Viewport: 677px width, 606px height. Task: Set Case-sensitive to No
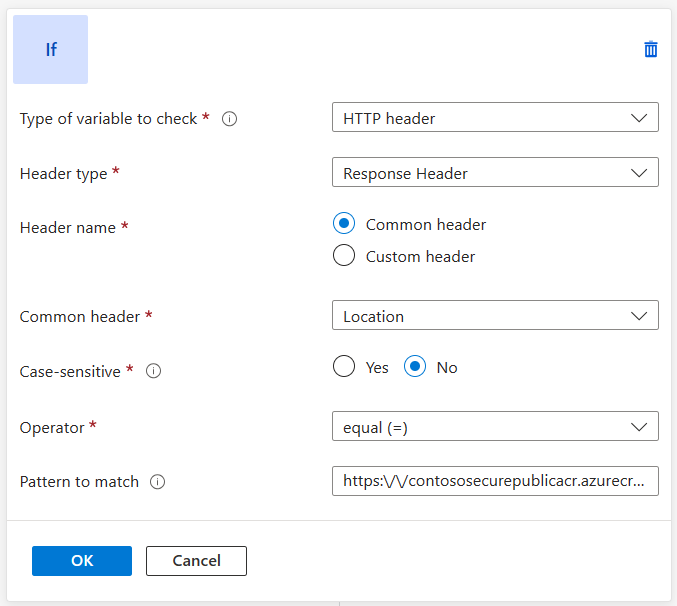pyautogui.click(x=415, y=367)
